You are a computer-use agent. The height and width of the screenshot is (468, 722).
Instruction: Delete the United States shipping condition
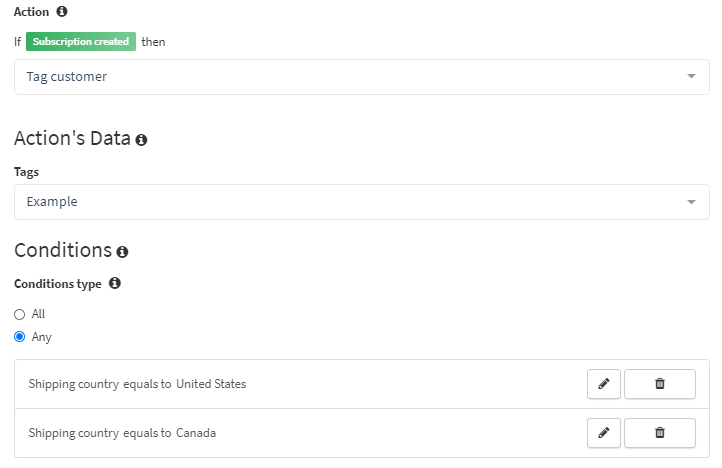click(660, 384)
